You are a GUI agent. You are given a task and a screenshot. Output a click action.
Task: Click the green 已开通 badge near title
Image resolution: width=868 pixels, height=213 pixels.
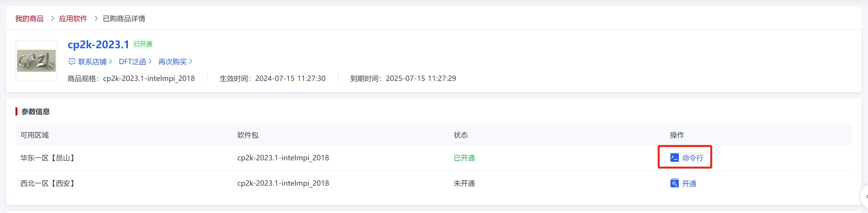click(143, 44)
